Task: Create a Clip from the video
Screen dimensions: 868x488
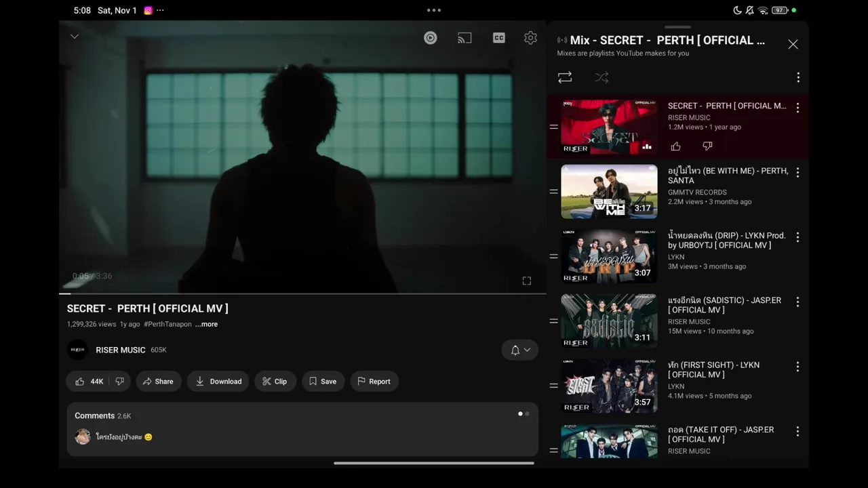Action: point(275,382)
